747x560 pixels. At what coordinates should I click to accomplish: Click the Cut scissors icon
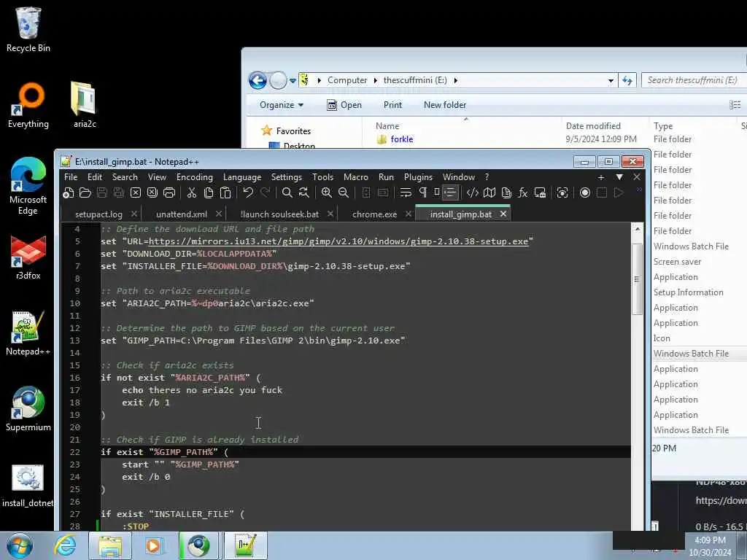[x=192, y=192]
